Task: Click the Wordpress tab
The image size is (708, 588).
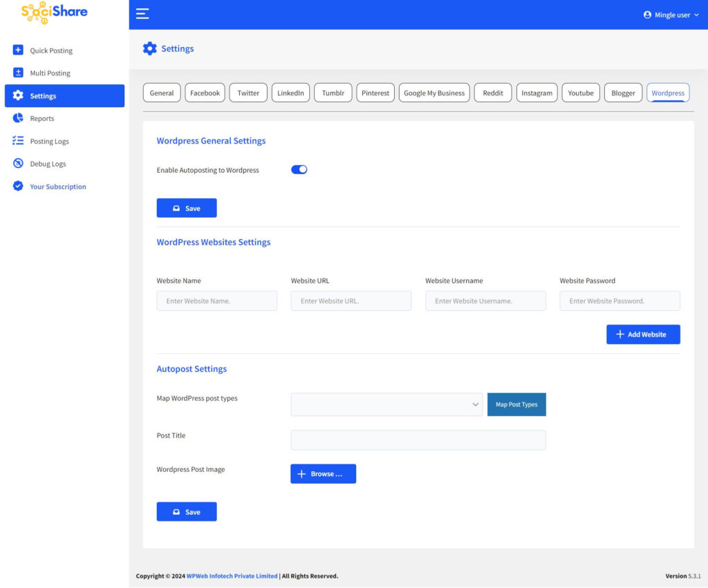Action: click(x=668, y=93)
